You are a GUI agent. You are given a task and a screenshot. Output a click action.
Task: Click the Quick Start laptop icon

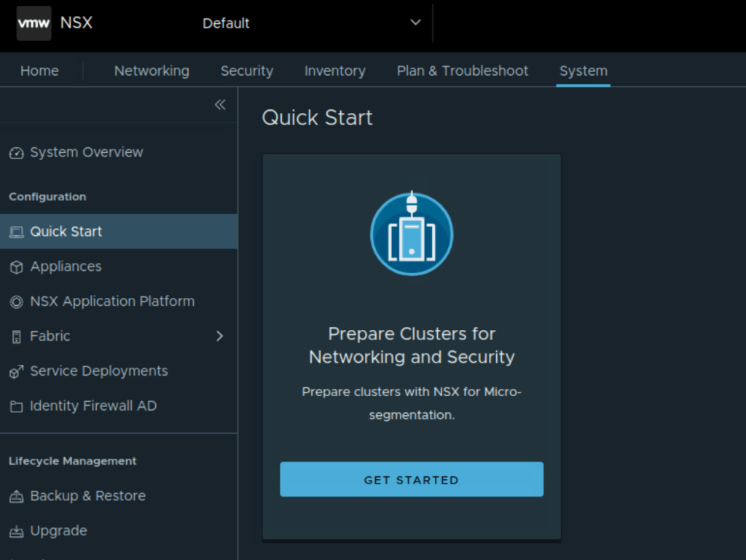[x=16, y=232]
